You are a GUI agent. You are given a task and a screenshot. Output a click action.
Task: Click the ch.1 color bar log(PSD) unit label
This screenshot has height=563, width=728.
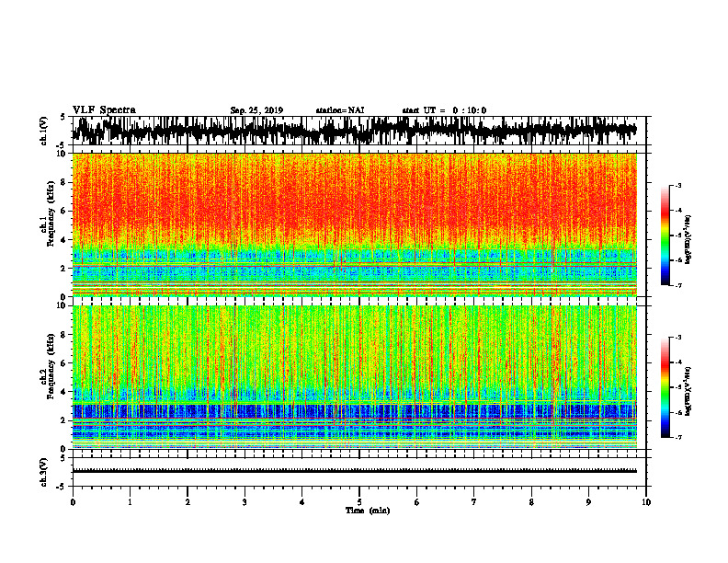pos(688,239)
